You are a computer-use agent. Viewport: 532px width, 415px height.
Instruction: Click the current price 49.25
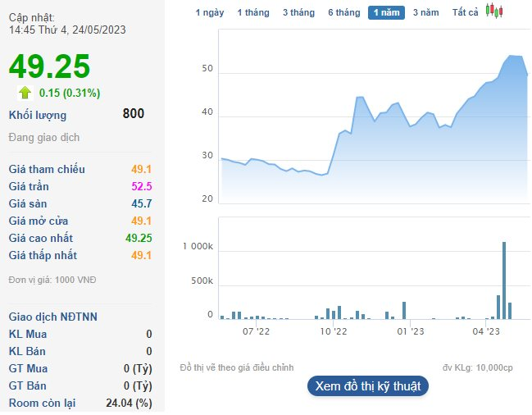(x=49, y=66)
